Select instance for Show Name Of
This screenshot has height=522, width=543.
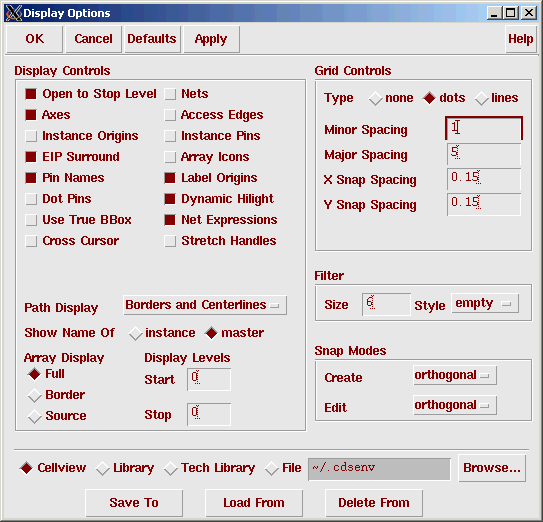135,333
